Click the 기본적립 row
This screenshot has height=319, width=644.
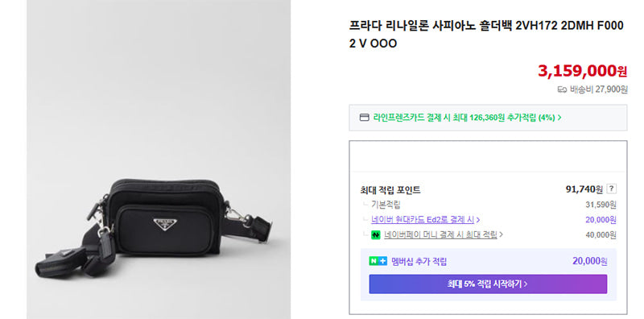488,205
